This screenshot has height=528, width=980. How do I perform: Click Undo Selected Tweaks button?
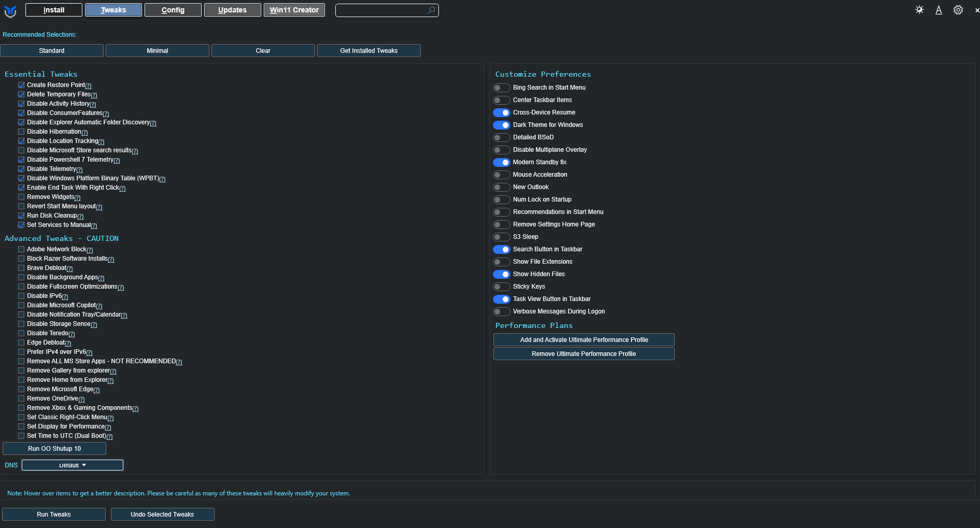tap(163, 515)
